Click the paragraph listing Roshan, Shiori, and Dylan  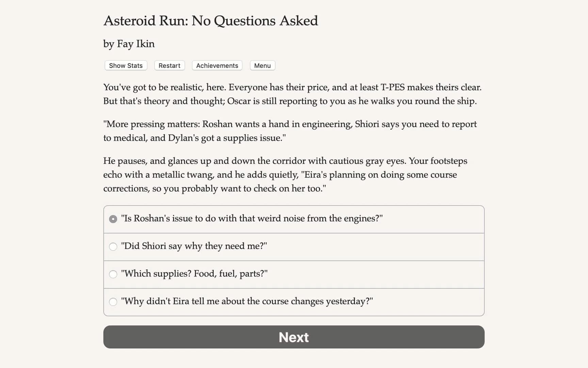(x=290, y=131)
